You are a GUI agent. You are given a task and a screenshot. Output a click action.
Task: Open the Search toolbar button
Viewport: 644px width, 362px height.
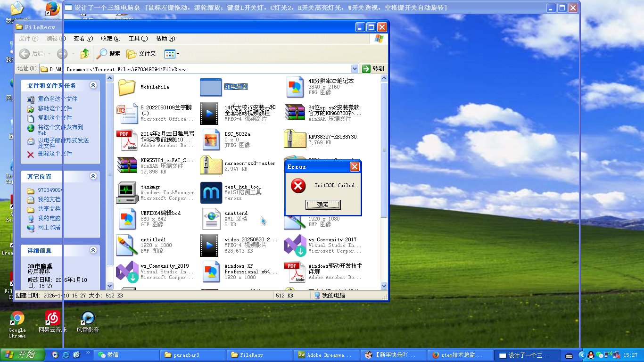(108, 54)
